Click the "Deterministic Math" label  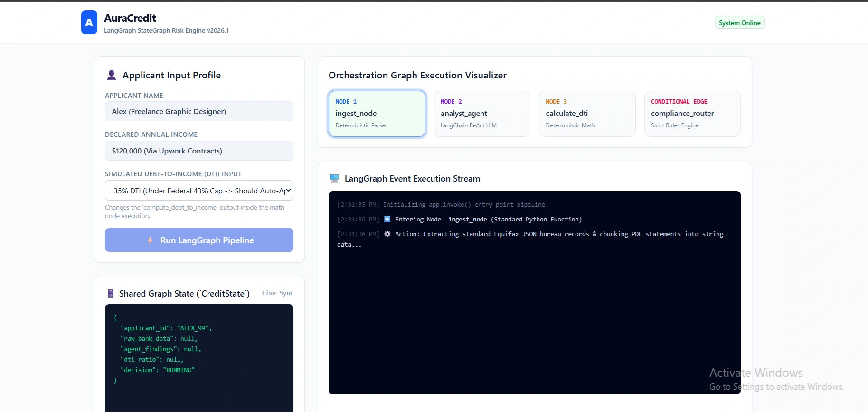(x=570, y=125)
